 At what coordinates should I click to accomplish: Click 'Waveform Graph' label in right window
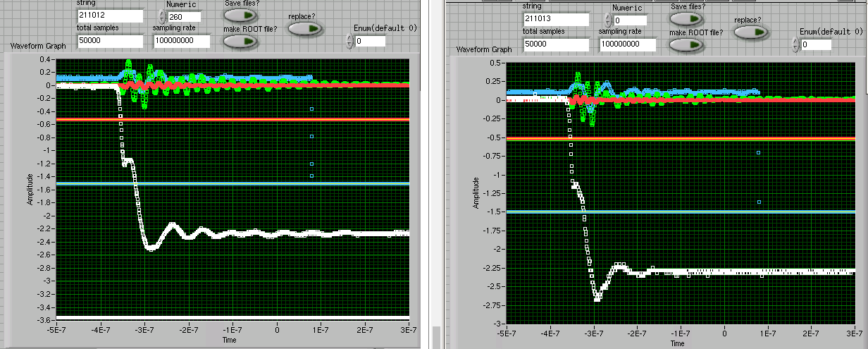pyautogui.click(x=483, y=49)
